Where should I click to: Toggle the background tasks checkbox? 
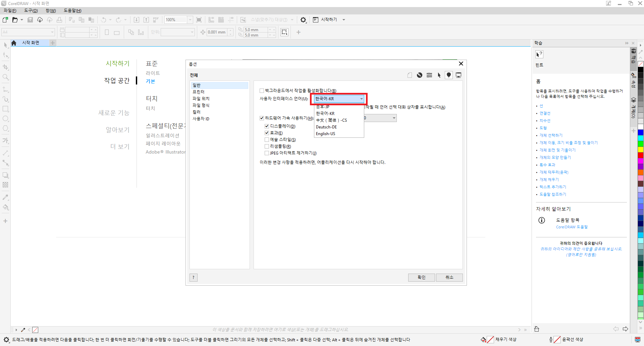pos(262,91)
